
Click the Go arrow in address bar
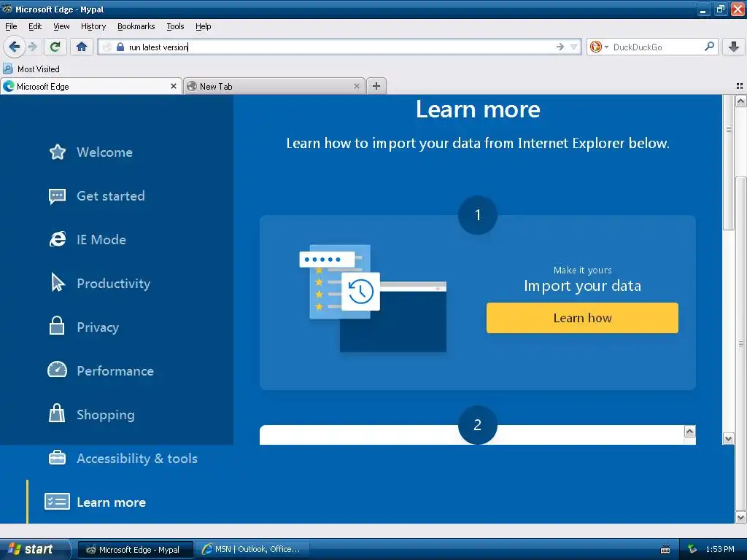[560, 47]
